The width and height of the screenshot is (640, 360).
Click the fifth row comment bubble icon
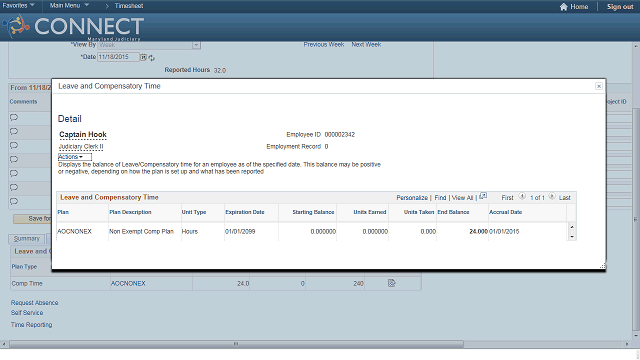point(14,173)
